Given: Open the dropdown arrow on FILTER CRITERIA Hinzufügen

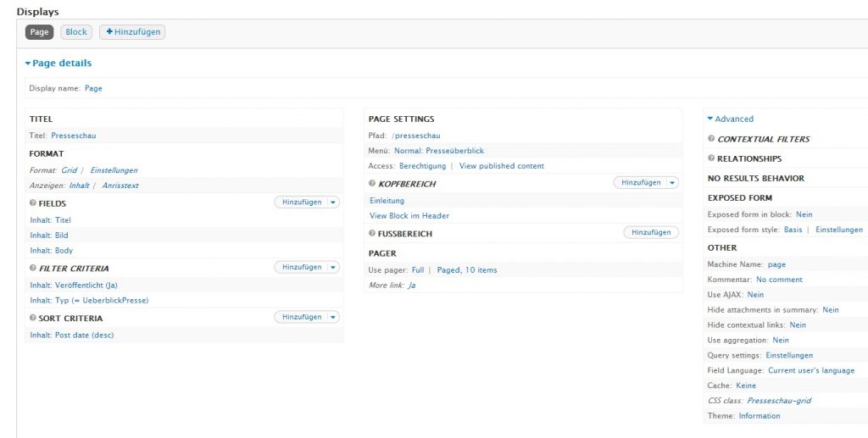Looking at the screenshot, I should pos(333,268).
